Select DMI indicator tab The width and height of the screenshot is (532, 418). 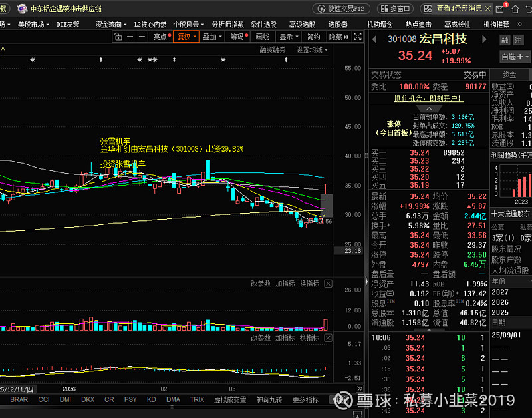[x=65, y=399]
